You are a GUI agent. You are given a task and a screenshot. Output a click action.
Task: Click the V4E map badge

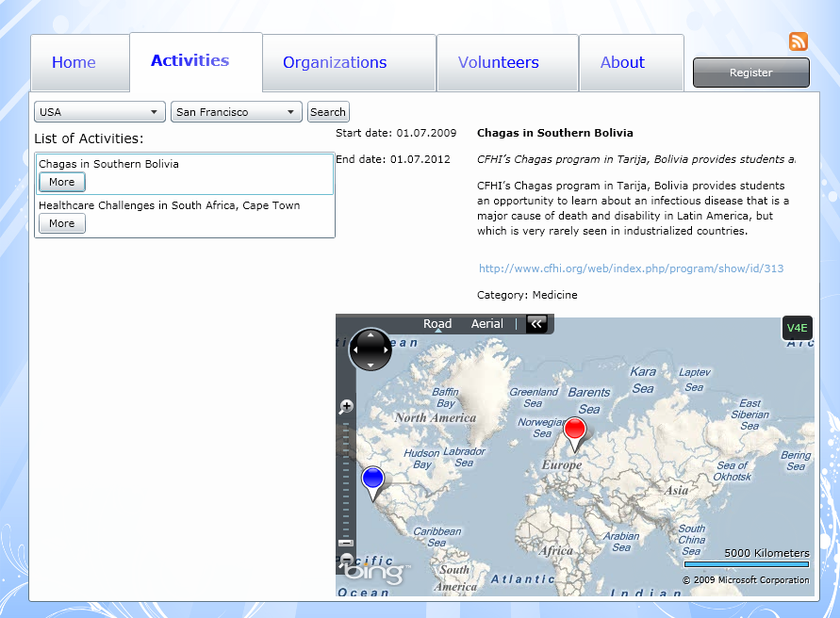[x=798, y=328]
